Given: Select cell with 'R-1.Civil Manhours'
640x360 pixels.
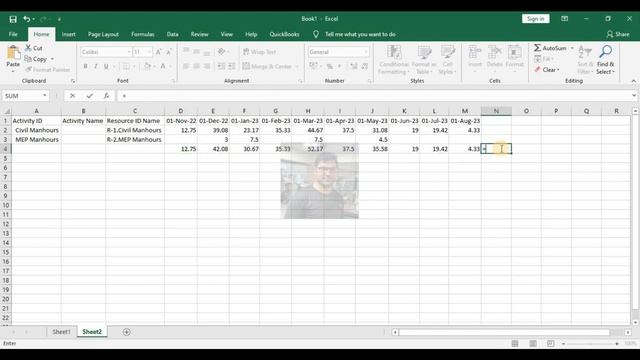Looking at the screenshot, I should click(135, 130).
